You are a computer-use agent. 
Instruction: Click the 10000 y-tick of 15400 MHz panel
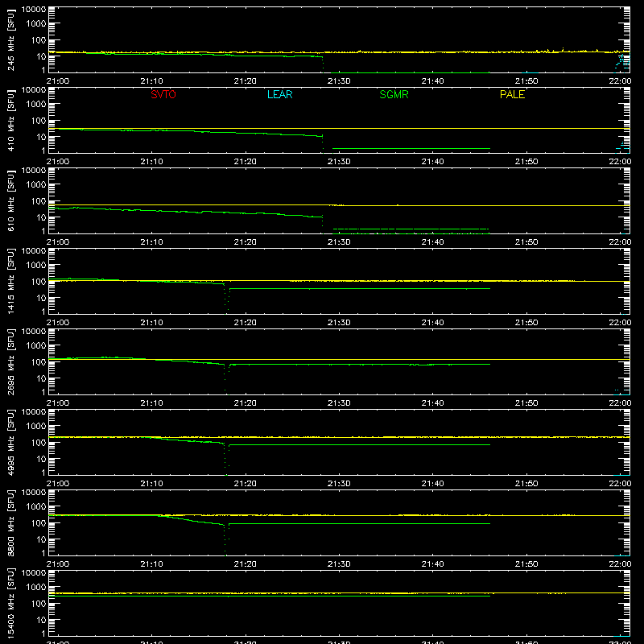pos(34,573)
